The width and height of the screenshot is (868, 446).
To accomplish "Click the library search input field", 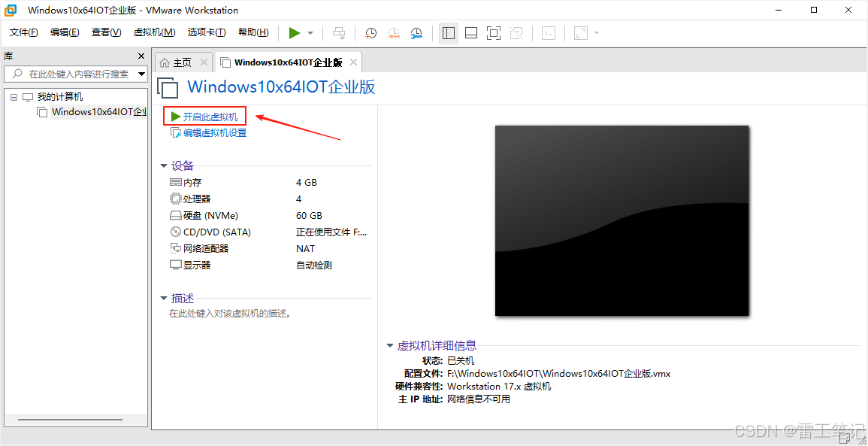I will click(70, 74).
